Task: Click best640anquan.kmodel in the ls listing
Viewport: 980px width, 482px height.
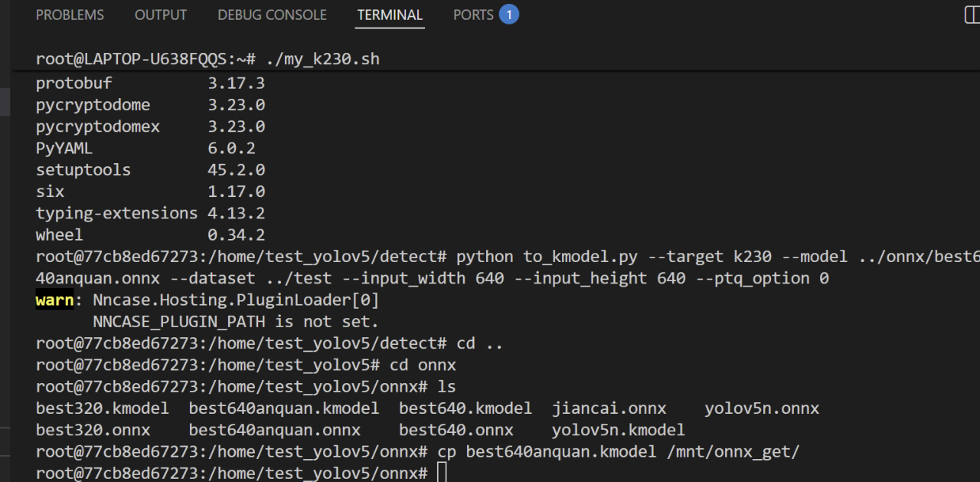Action: [x=283, y=408]
